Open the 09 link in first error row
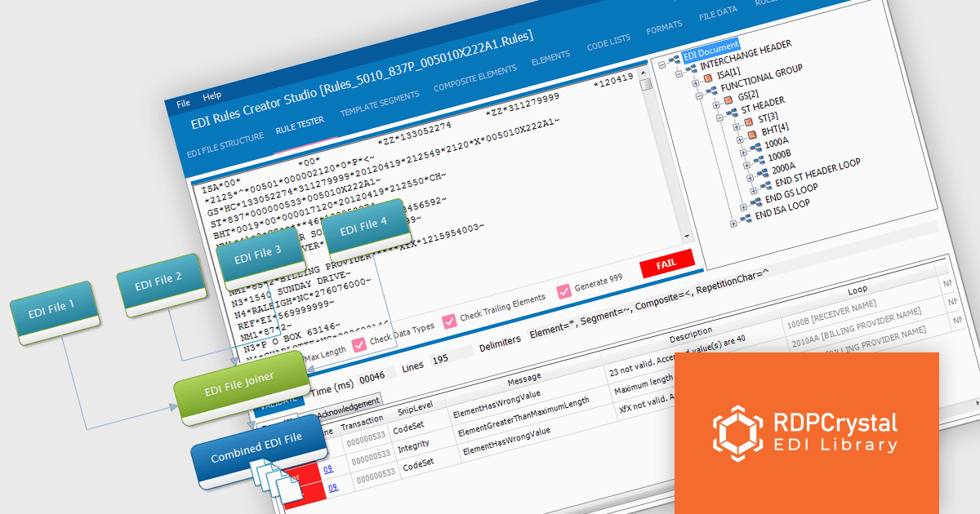Image resolution: width=980 pixels, height=514 pixels. [328, 467]
